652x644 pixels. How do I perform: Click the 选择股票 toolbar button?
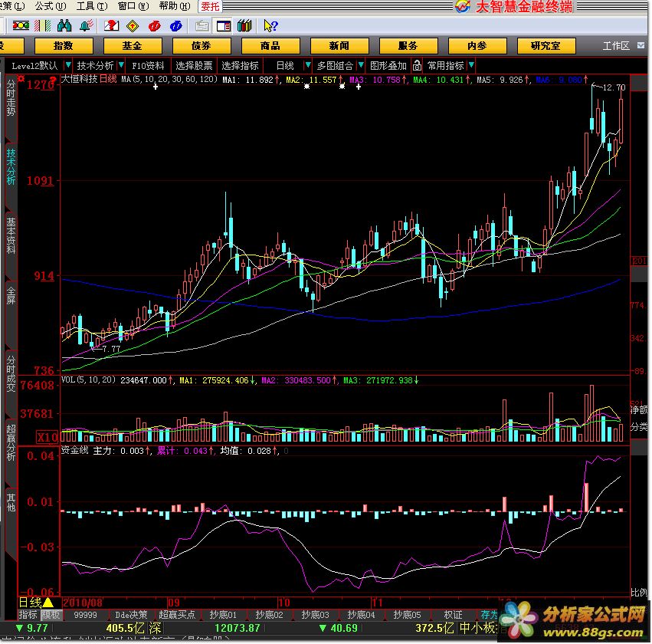[x=194, y=66]
